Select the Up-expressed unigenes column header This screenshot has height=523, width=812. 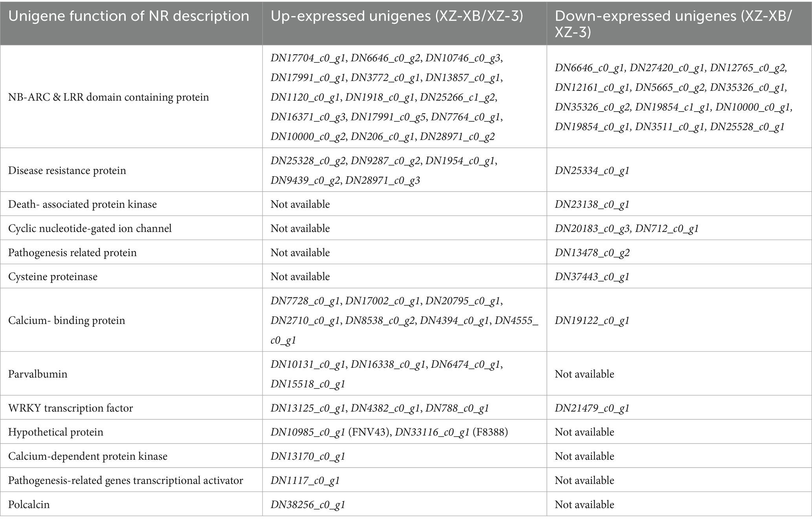pos(397,16)
